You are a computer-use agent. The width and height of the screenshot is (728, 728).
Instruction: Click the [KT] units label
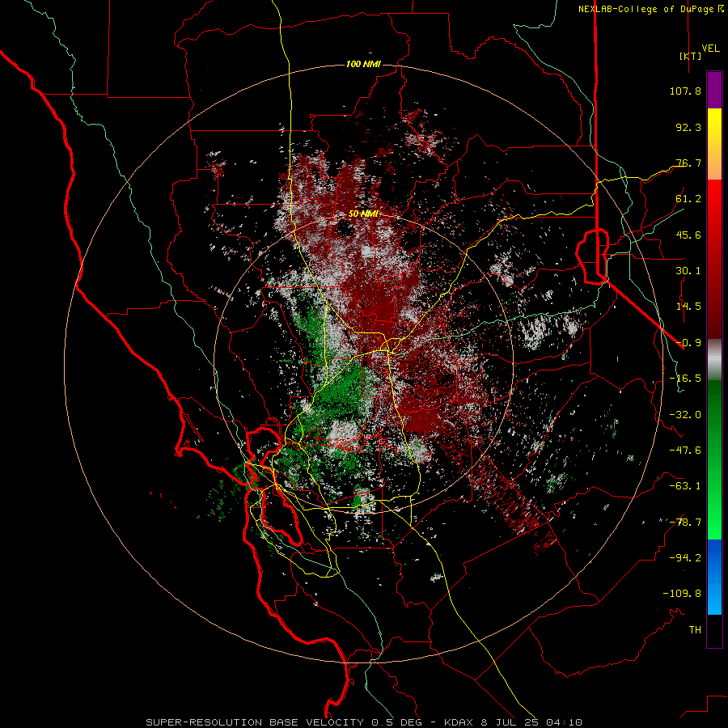click(690, 56)
